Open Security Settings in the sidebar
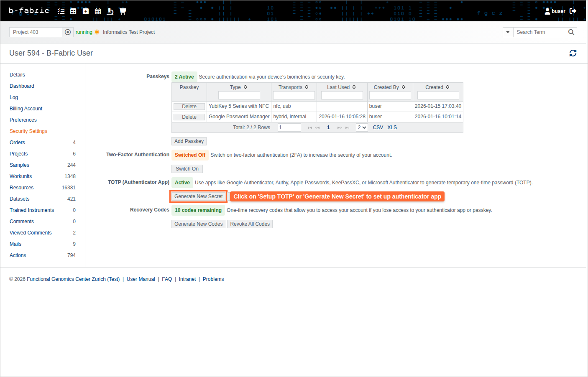The image size is (588, 377). (x=28, y=131)
